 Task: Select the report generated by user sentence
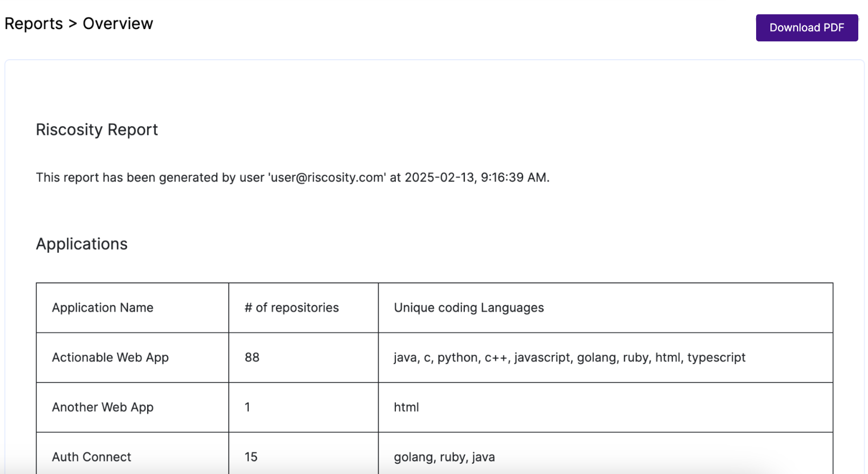click(x=293, y=177)
